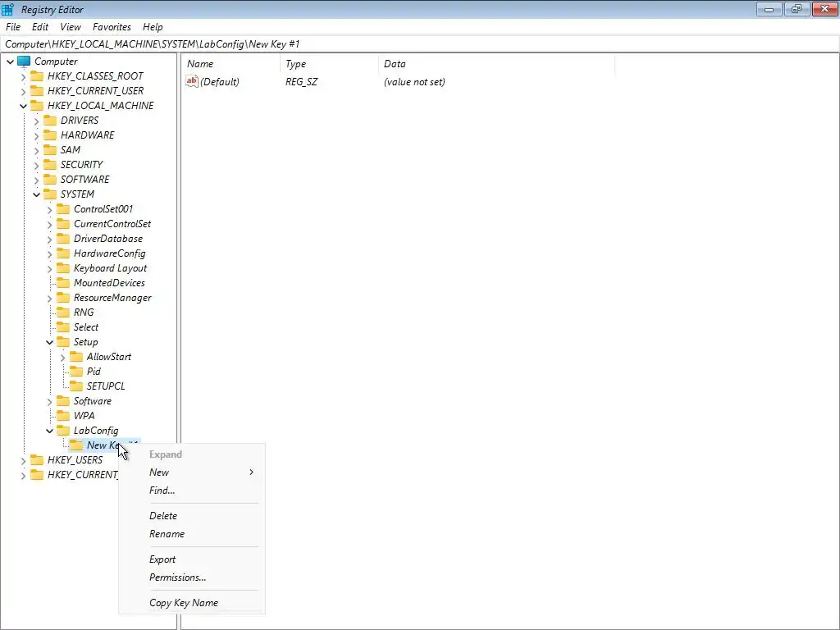Expand the ControlSet001 key

click(x=49, y=209)
